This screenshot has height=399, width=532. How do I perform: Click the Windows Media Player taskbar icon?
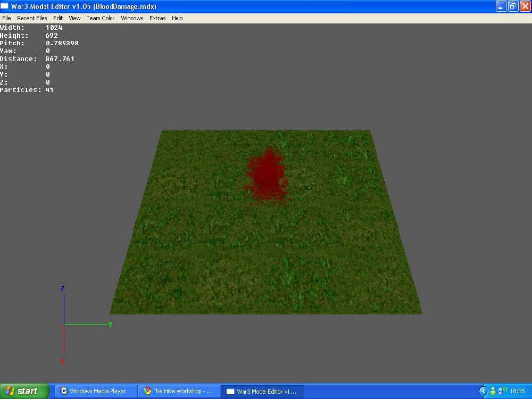click(64, 391)
